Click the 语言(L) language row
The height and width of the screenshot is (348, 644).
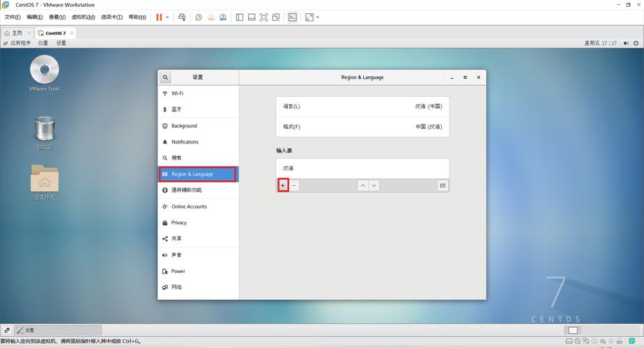click(x=362, y=106)
